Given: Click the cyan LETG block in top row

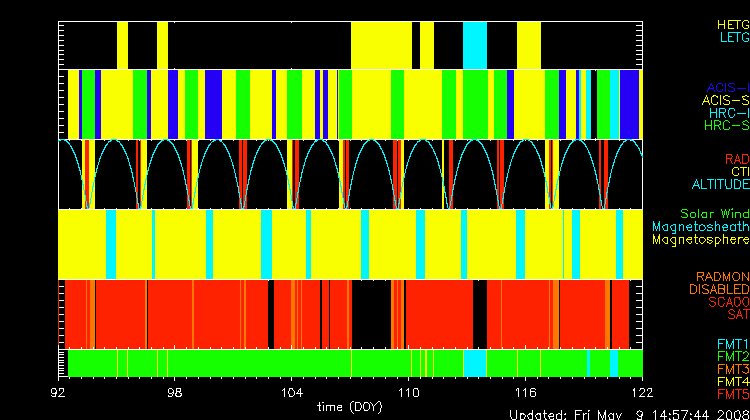Looking at the screenshot, I should [x=474, y=43].
